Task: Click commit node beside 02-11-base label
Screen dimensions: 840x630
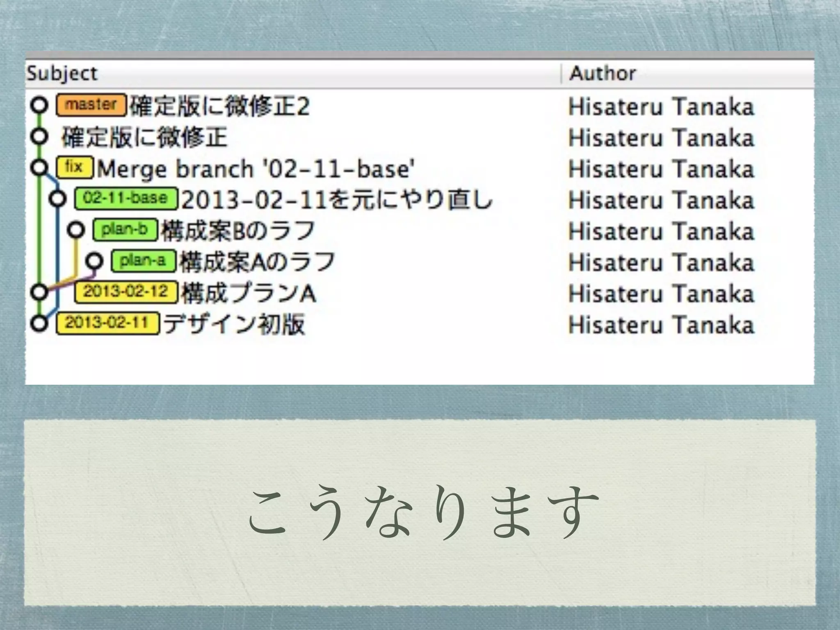Action: pos(58,199)
